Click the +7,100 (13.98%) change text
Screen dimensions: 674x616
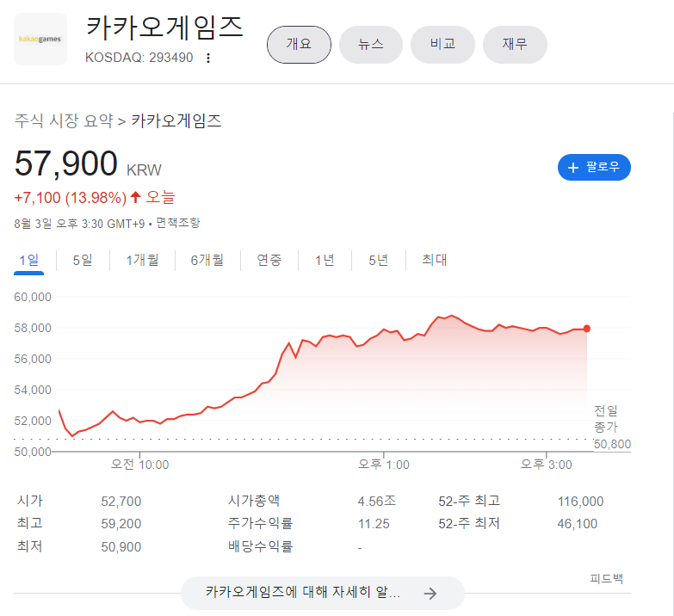click(x=71, y=198)
